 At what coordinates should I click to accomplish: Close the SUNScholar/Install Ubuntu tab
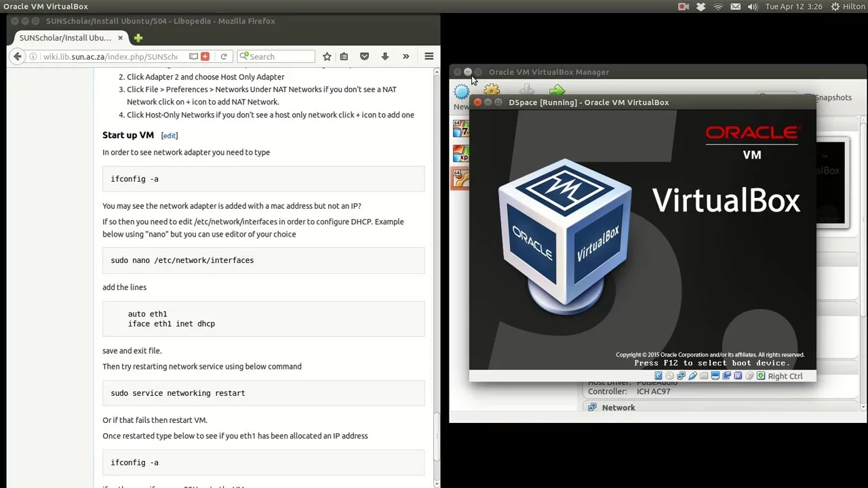[x=120, y=38]
